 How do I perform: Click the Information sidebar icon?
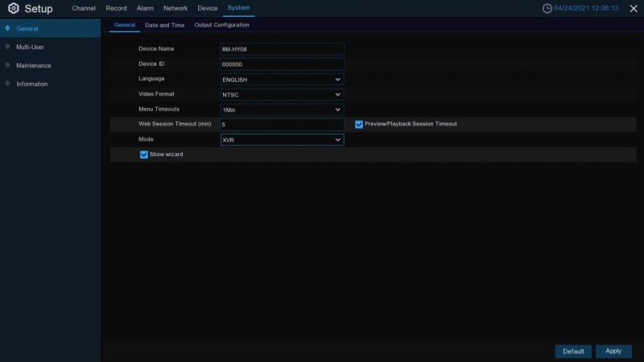(7, 84)
